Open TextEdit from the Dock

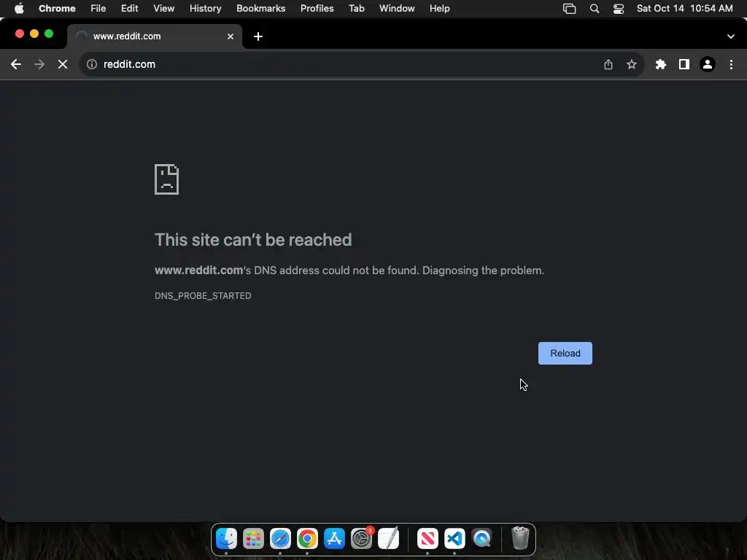coord(389,539)
